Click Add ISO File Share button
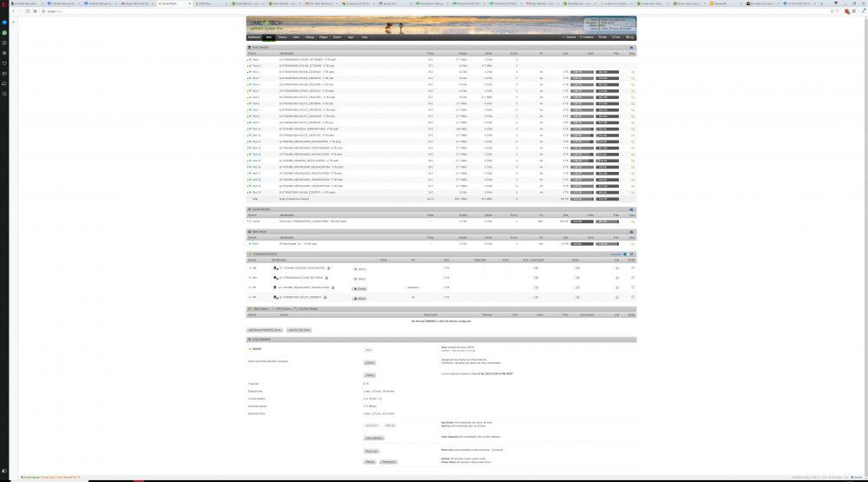Screen dimensions: 868x482 point(299,330)
